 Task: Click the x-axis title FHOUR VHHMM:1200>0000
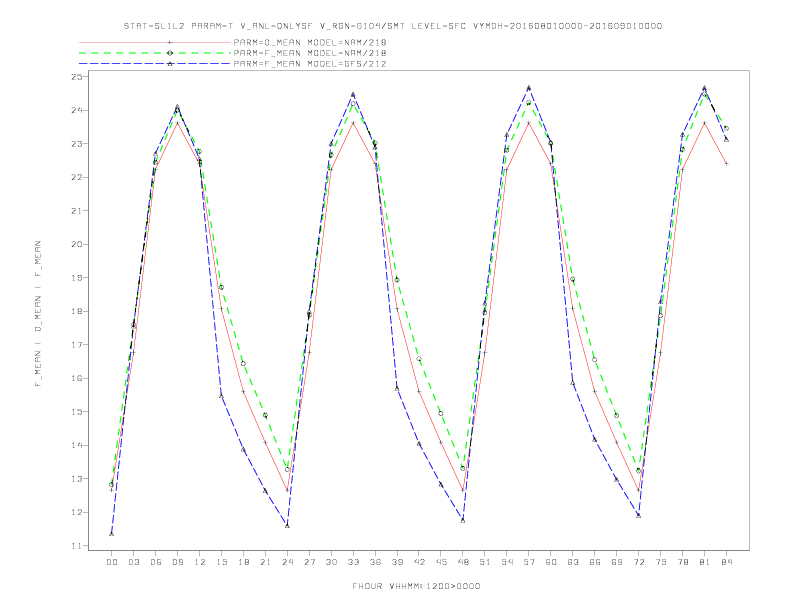(x=416, y=586)
